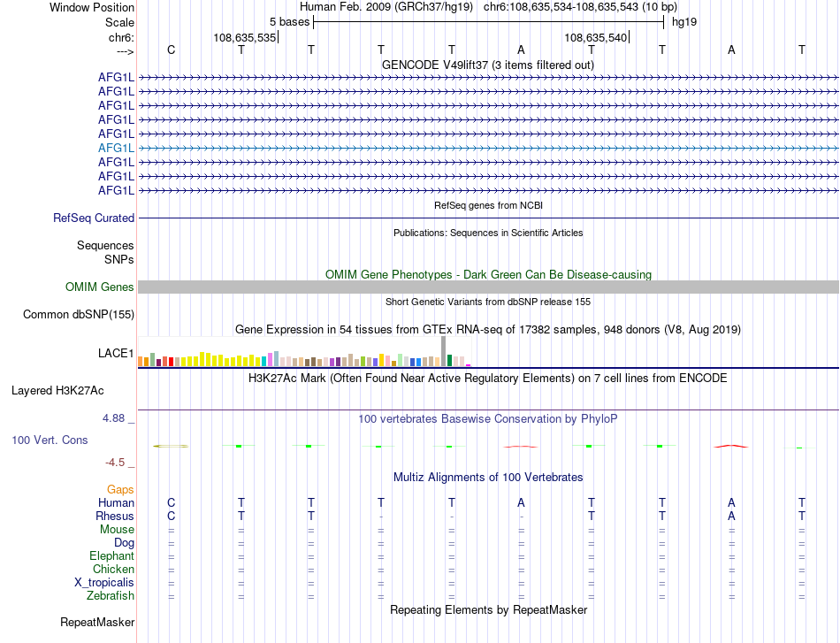Open the RefSeq Curated track label
Screen dimensions: 840x643
click(93, 218)
